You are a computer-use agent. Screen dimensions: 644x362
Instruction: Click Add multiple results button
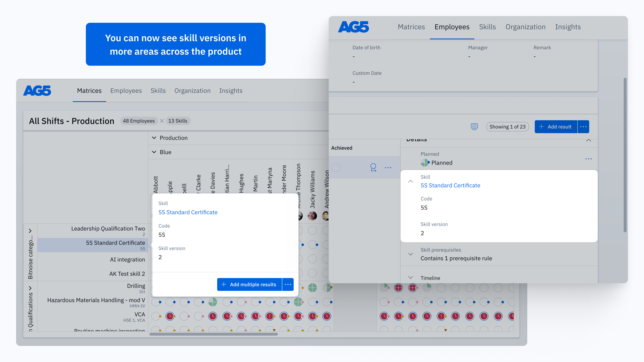click(249, 284)
